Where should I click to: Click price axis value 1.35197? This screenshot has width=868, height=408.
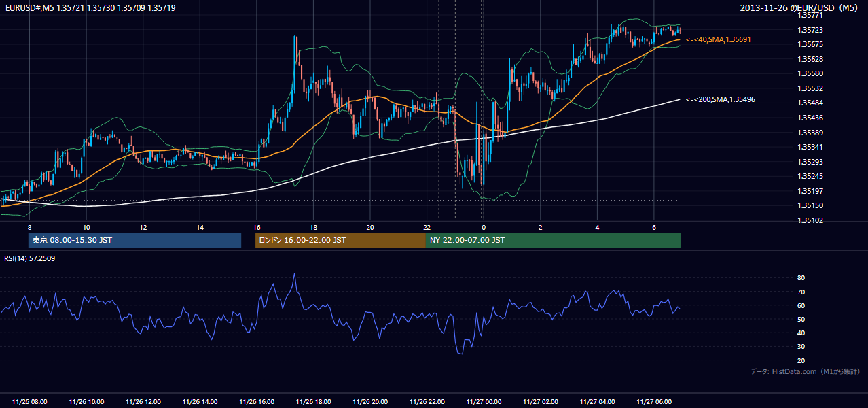[x=809, y=191]
